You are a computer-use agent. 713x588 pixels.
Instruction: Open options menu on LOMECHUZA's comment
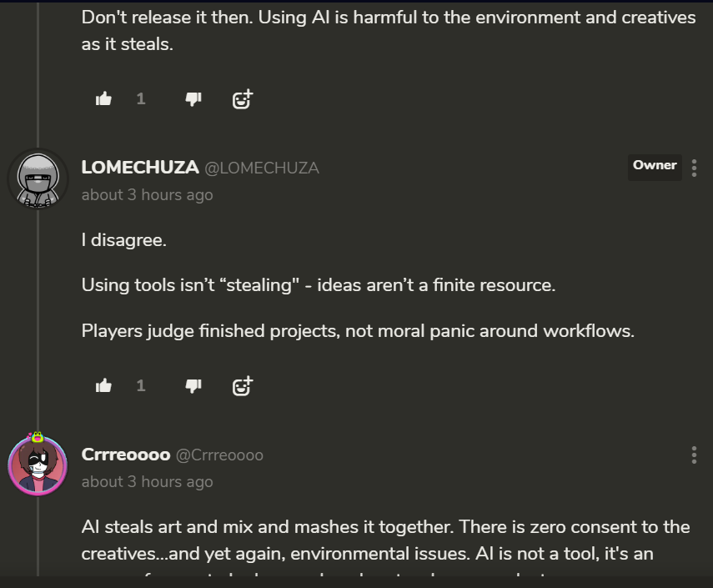[694, 168]
